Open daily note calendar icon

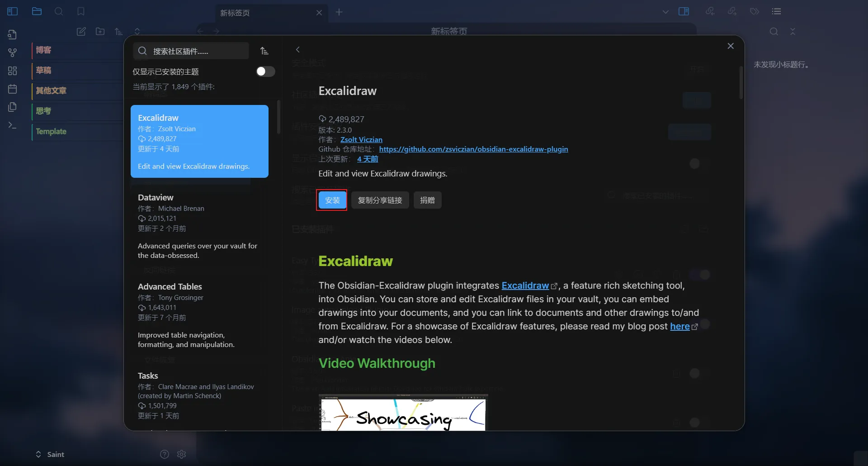pyautogui.click(x=13, y=89)
